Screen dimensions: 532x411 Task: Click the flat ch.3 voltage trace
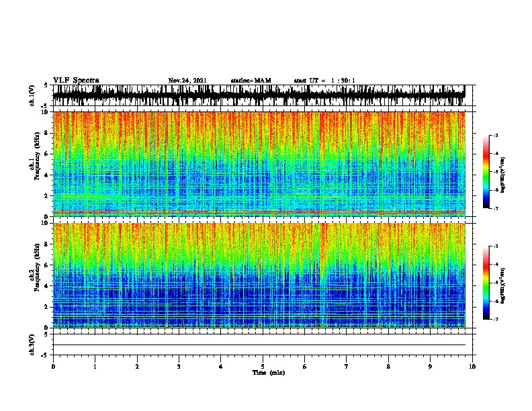(x=259, y=345)
